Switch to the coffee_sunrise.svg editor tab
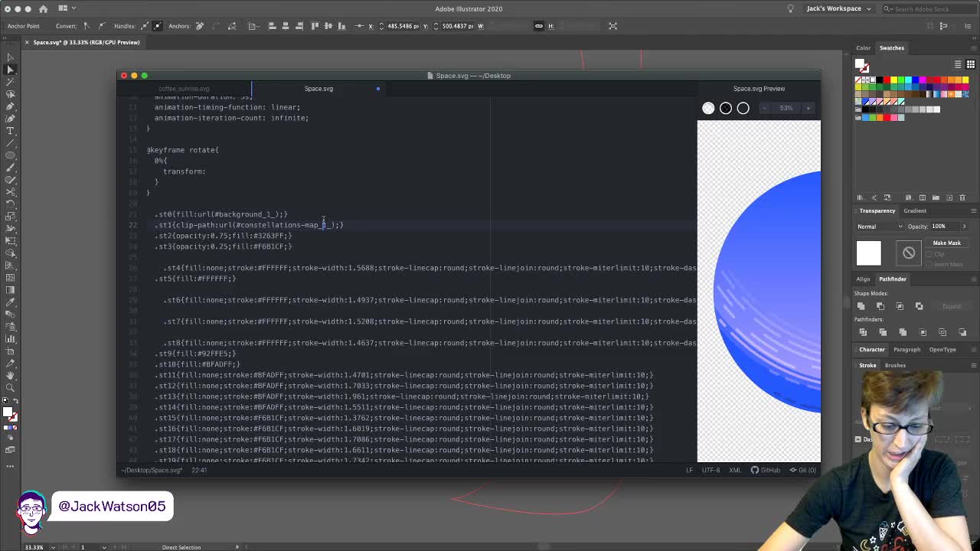Screen dimensions: 980x551 (x=184, y=88)
